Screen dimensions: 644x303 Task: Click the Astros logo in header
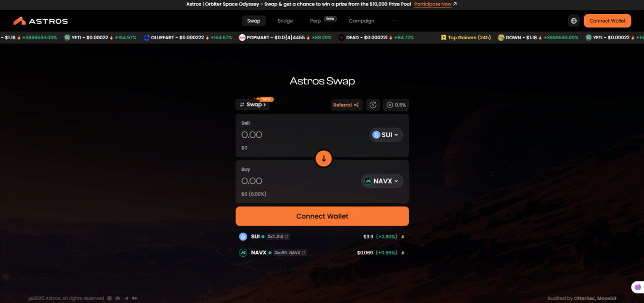pyautogui.click(x=40, y=21)
